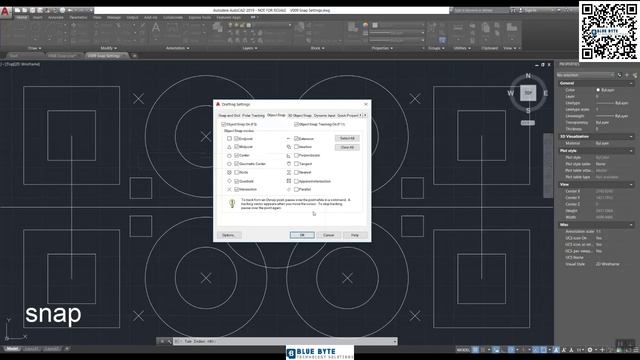
Task: Expand the Annotation ribbon panel
Action: click(177, 48)
